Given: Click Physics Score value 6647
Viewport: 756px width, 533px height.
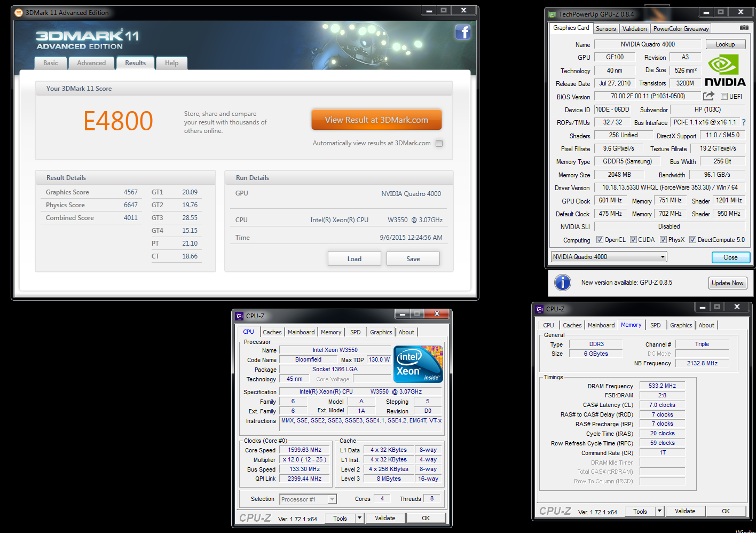Looking at the screenshot, I should click(x=131, y=205).
